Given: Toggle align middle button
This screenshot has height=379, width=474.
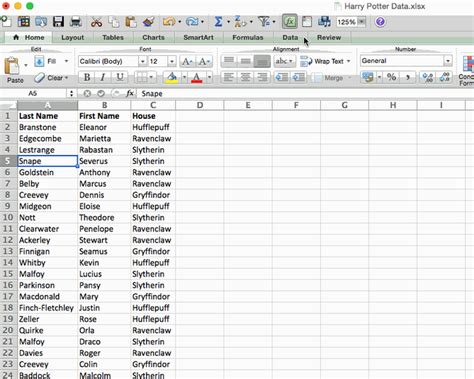Looking at the screenshot, I should (245, 61).
